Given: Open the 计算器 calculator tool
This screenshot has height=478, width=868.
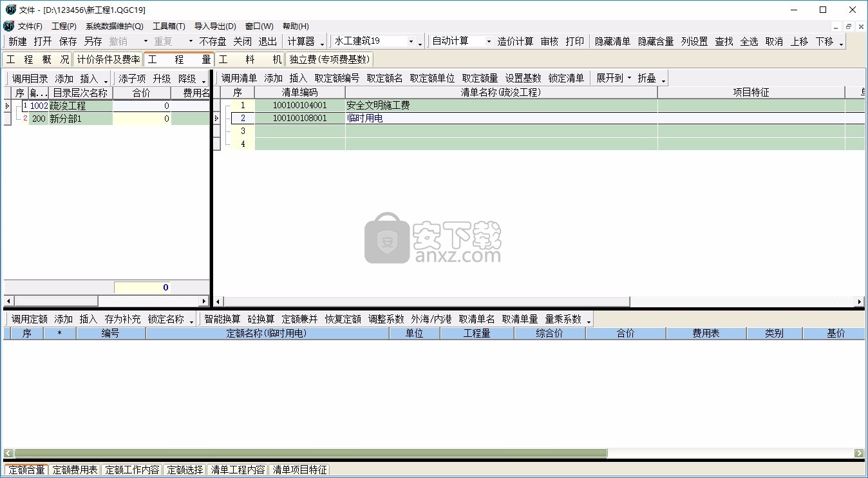Looking at the screenshot, I should coord(301,41).
